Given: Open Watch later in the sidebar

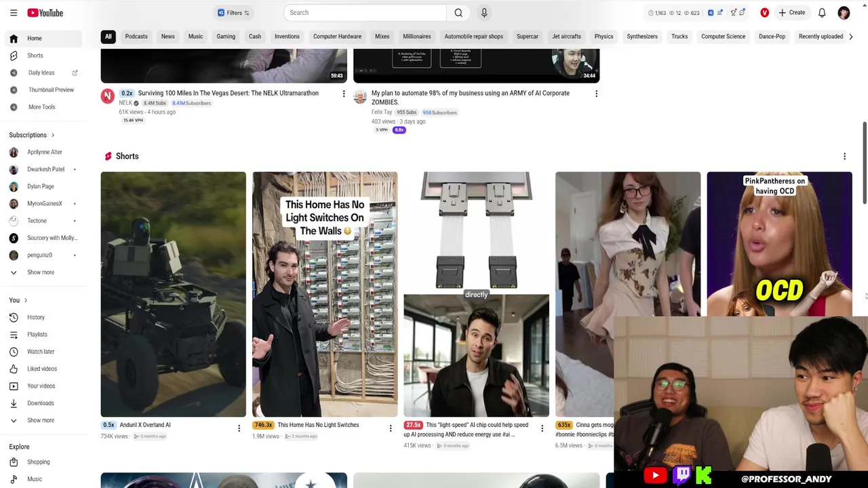Looking at the screenshot, I should [x=43, y=351].
